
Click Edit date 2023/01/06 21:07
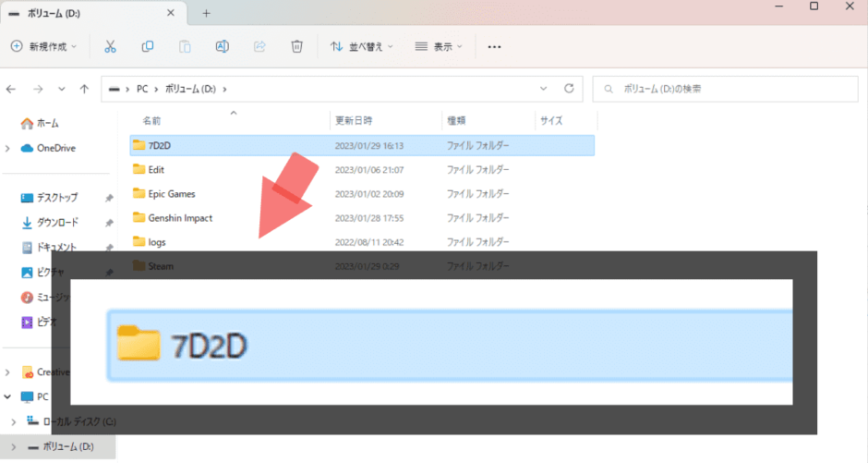(368, 170)
